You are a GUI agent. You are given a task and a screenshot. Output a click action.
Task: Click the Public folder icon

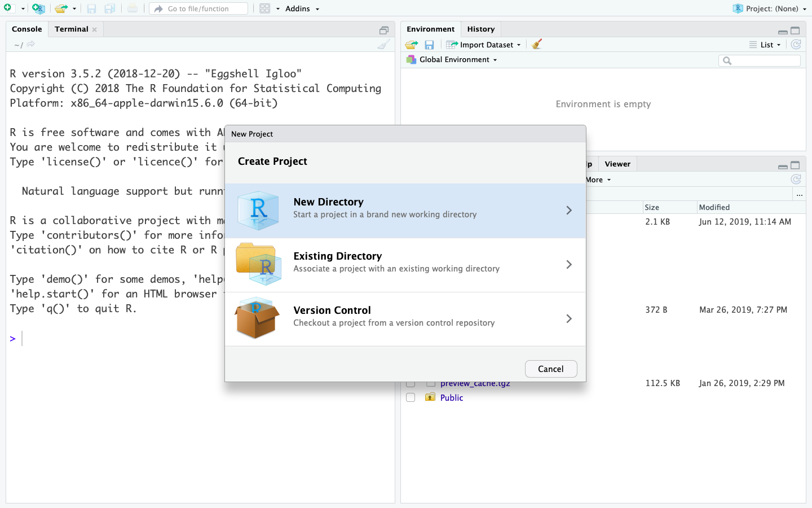430,397
